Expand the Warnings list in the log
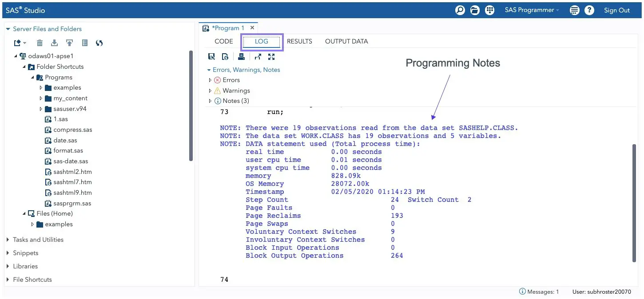Screen dimensions: 644x299 point(211,91)
